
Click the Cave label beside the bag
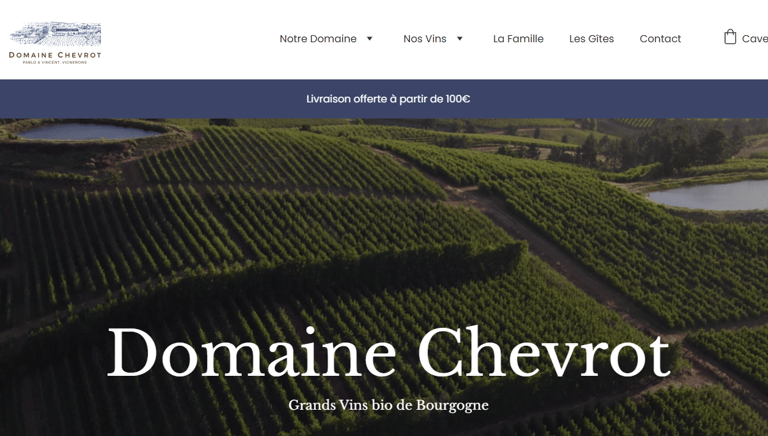[x=755, y=39]
